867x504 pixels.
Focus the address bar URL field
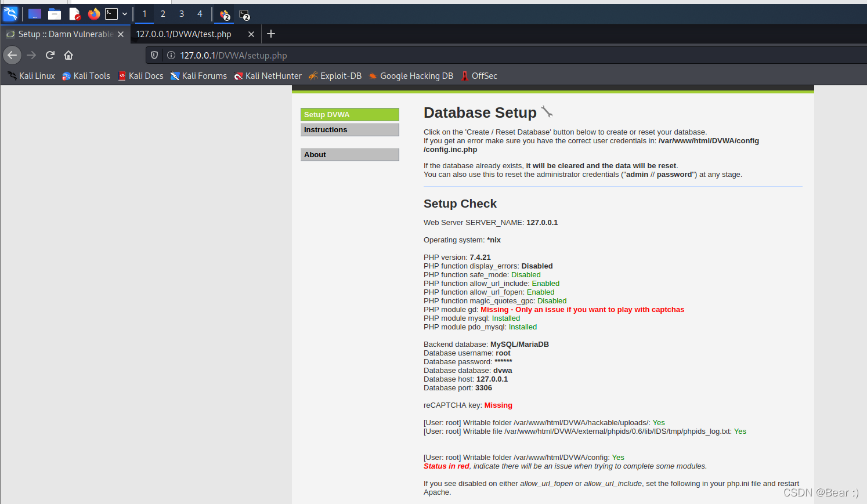[x=506, y=55]
